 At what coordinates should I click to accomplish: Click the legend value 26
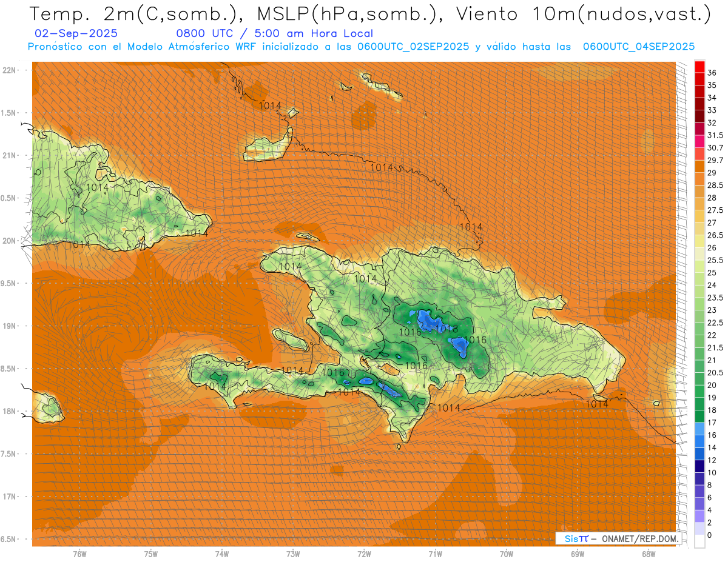click(x=712, y=247)
